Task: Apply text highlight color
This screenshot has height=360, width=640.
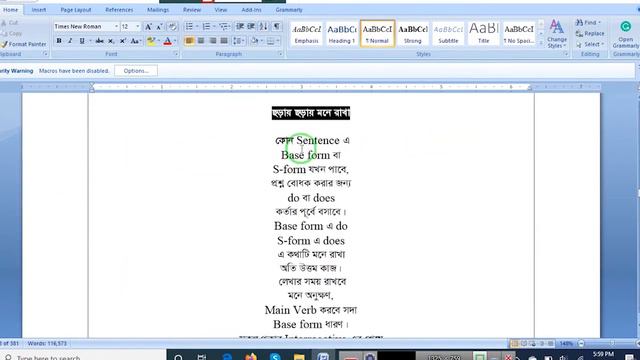Action: (x=151, y=41)
